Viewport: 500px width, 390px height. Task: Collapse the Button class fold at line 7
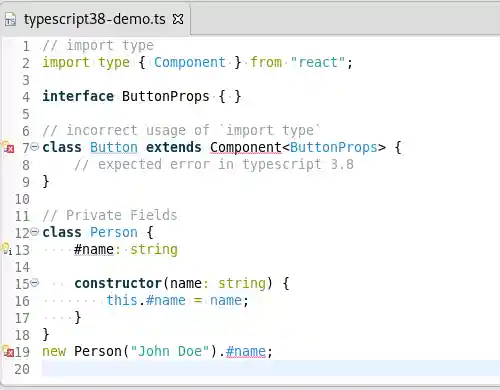[35, 146]
